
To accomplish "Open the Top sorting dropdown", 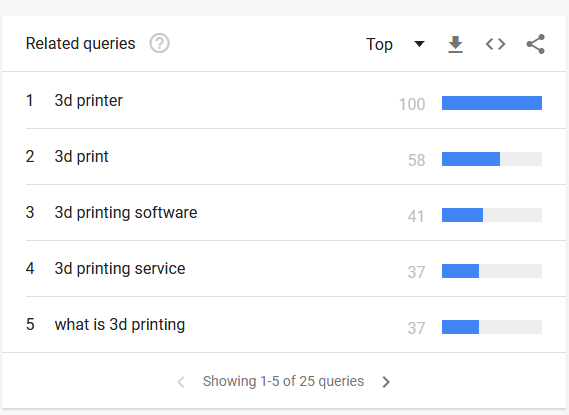I will (395, 44).
